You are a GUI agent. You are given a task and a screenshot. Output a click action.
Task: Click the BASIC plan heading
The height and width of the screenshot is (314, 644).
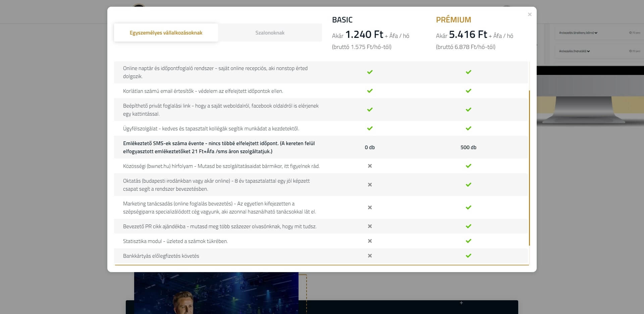pyautogui.click(x=342, y=20)
